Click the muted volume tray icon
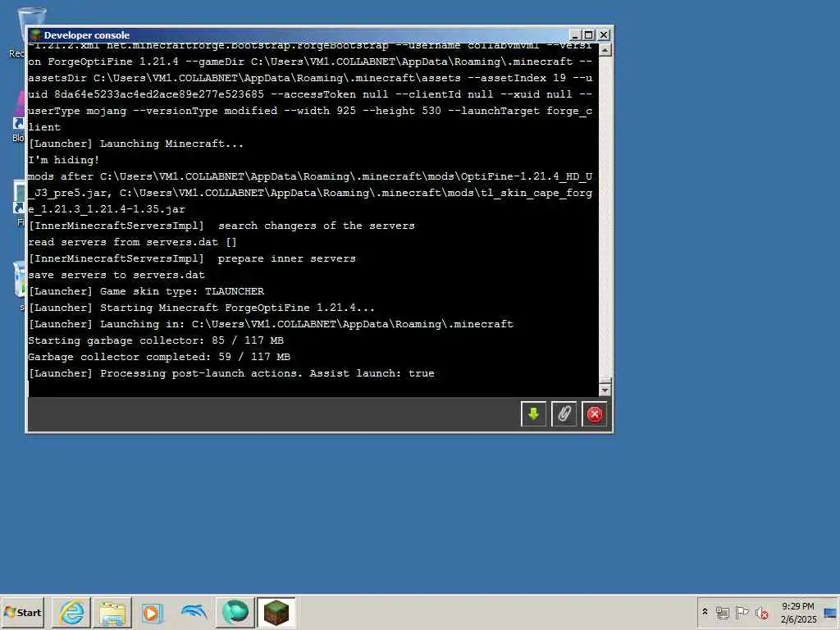 [x=761, y=612]
